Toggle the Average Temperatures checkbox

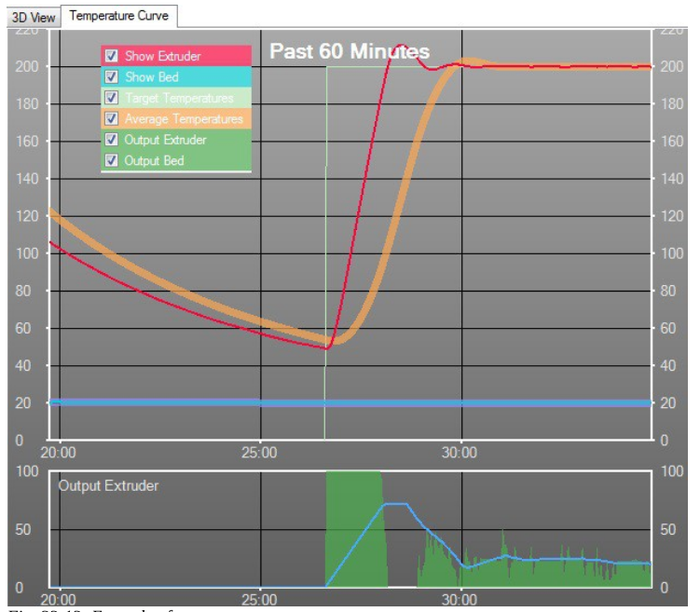click(112, 119)
